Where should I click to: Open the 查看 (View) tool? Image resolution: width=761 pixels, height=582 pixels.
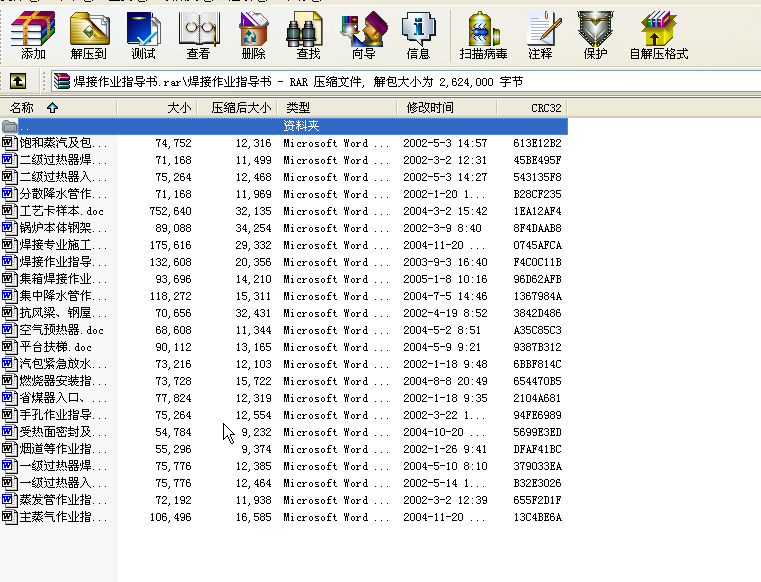tap(199, 35)
